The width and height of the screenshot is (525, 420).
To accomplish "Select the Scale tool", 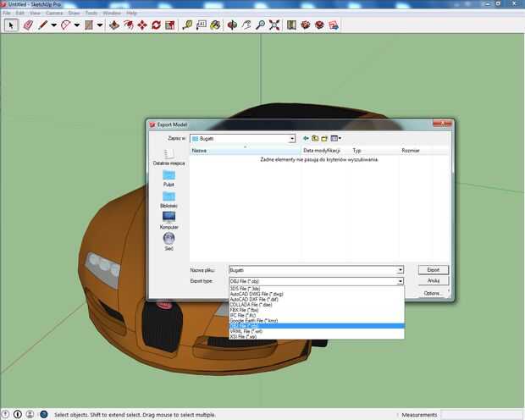I will pyautogui.click(x=170, y=25).
